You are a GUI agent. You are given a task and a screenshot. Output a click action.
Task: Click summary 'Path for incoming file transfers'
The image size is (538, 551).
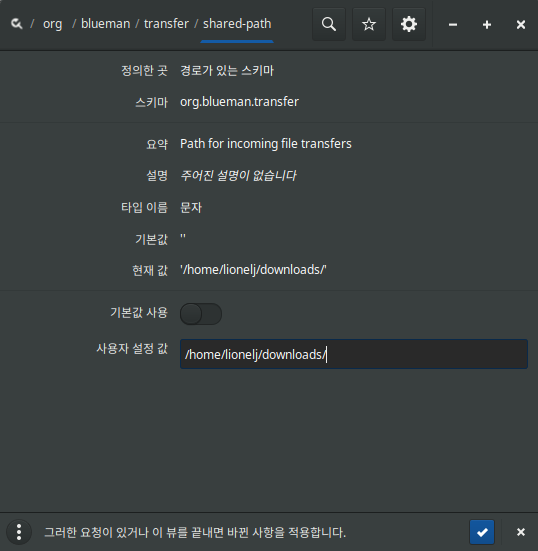266,144
